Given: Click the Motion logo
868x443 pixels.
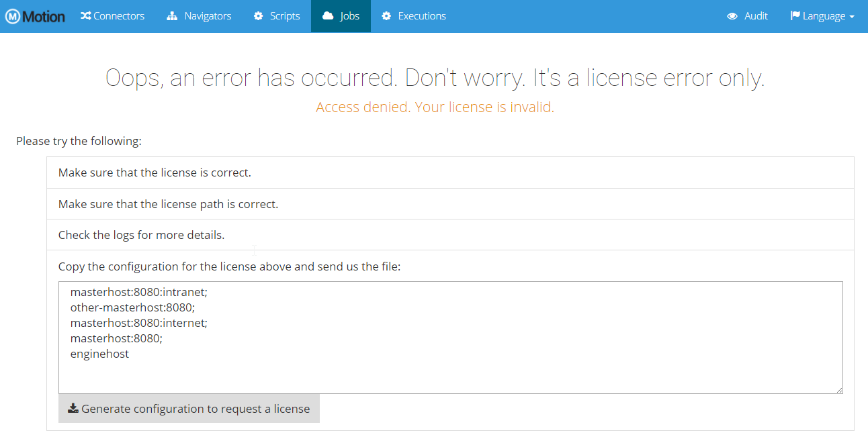Looking at the screenshot, I should click(x=35, y=16).
